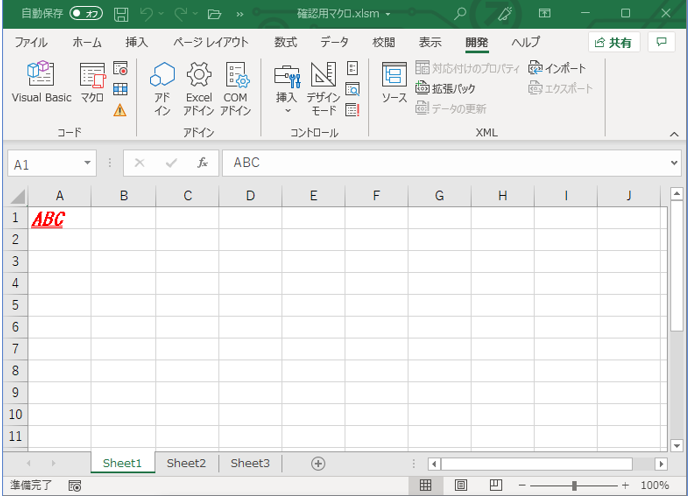The width and height of the screenshot is (688, 496).
Task: Open the Undo history dropdown
Action: pos(161,14)
